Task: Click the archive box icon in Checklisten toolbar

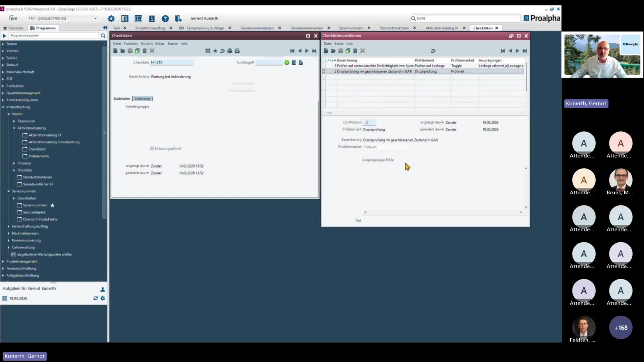Action: 237,51
